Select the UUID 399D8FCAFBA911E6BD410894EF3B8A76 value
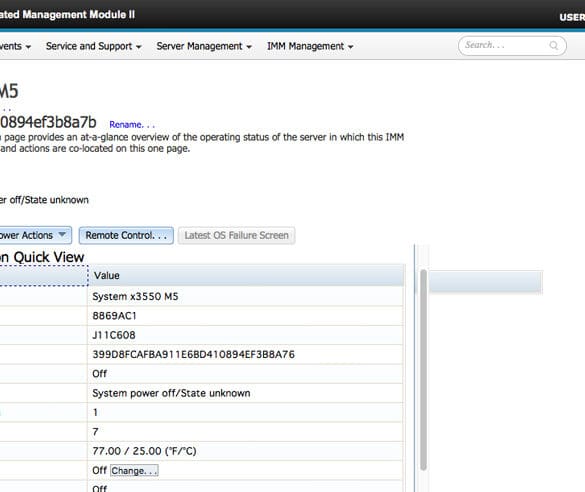Screen dimensions: 585x492 click(x=193, y=354)
